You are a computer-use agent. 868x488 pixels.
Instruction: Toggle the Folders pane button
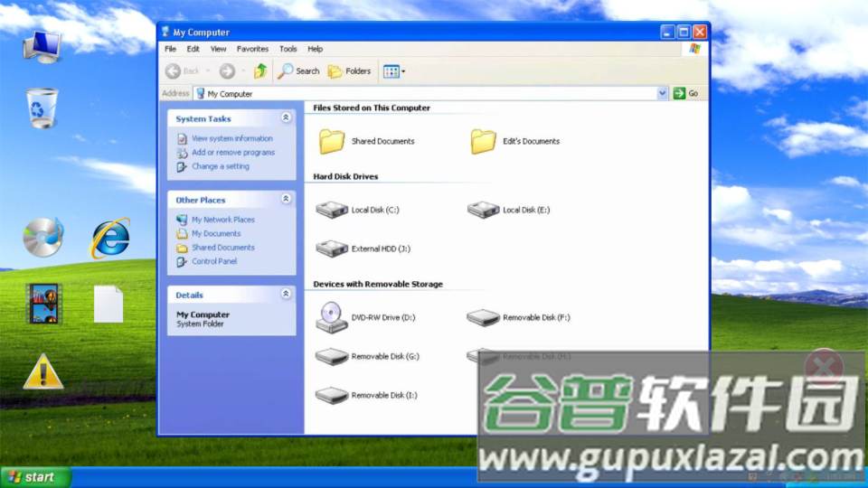pos(349,70)
